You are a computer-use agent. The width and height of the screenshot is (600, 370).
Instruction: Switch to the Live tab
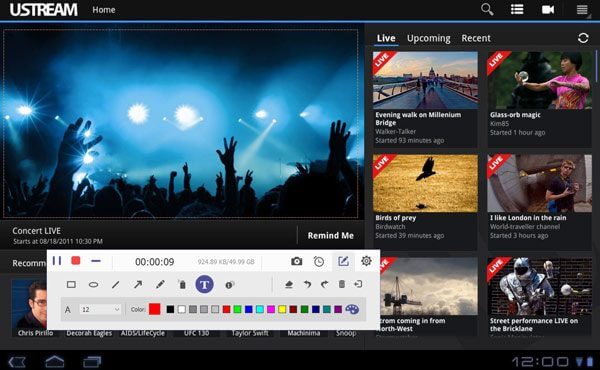pyautogui.click(x=386, y=38)
